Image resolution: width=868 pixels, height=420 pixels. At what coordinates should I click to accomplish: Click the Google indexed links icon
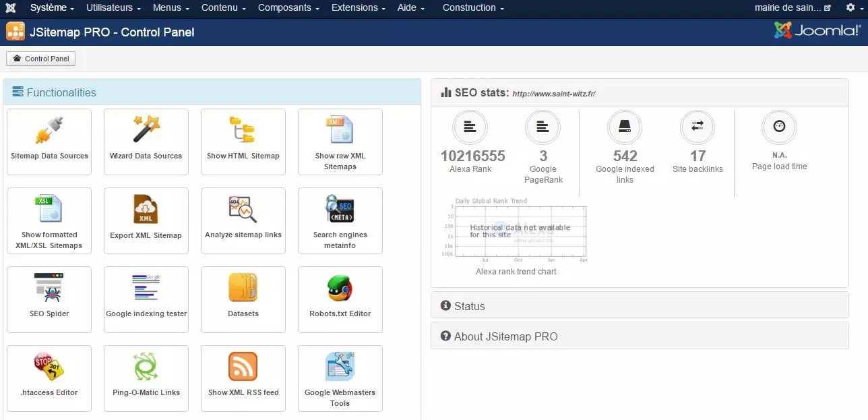click(x=625, y=127)
